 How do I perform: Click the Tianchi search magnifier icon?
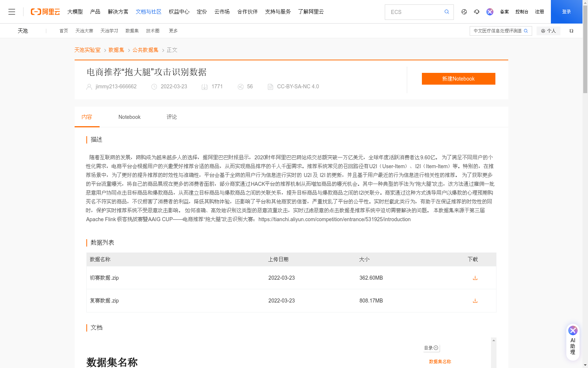pos(526,31)
